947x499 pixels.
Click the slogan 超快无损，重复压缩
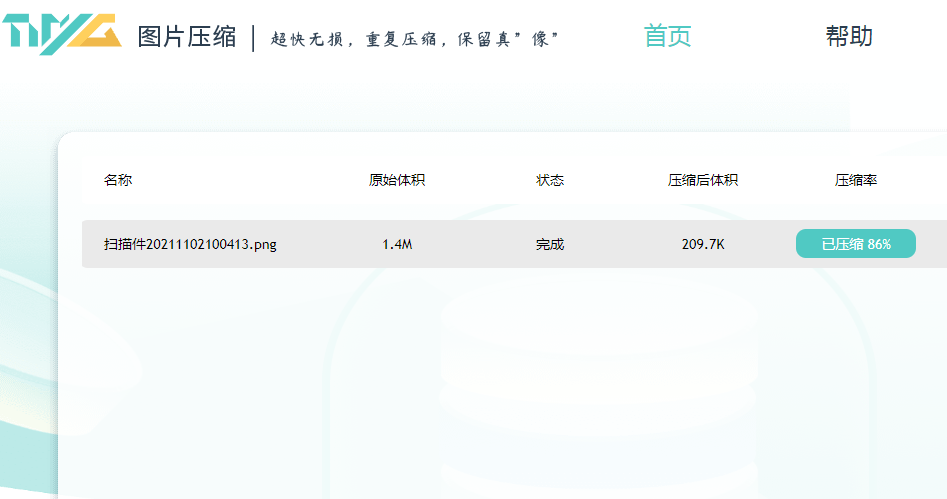pos(353,39)
